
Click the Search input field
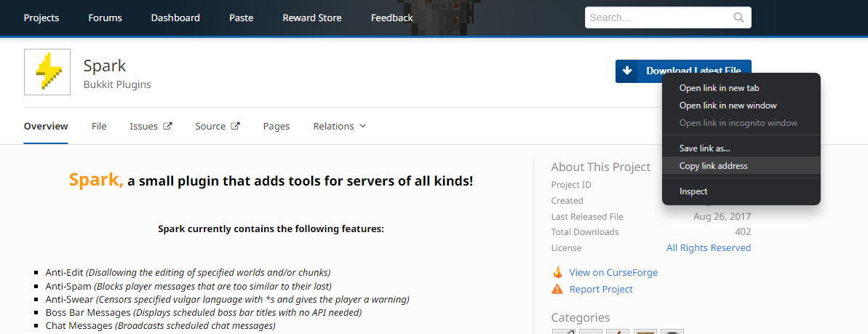(658, 17)
